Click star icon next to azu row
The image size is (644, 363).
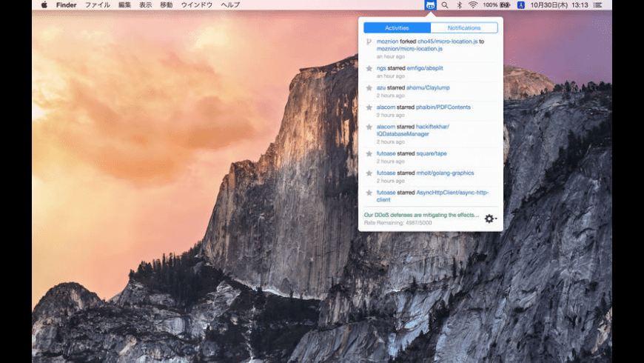369,88
